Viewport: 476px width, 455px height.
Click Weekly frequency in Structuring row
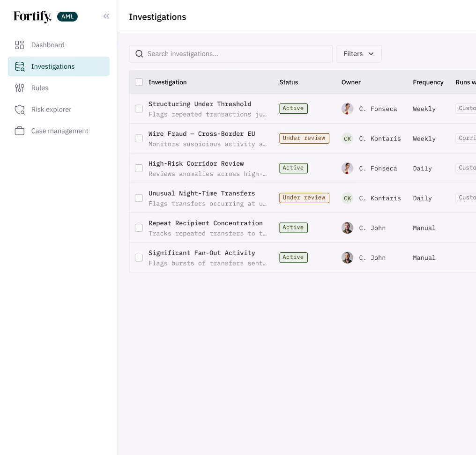[424, 109]
